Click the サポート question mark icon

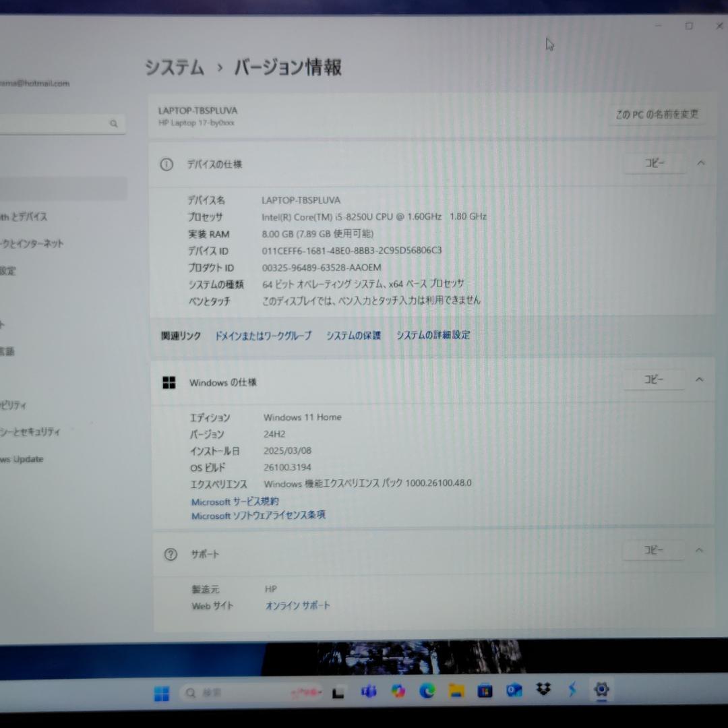click(171, 554)
